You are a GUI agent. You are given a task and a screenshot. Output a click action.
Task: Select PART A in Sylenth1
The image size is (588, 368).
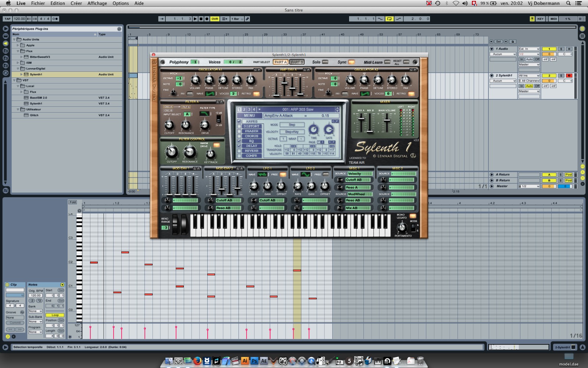[x=281, y=62]
